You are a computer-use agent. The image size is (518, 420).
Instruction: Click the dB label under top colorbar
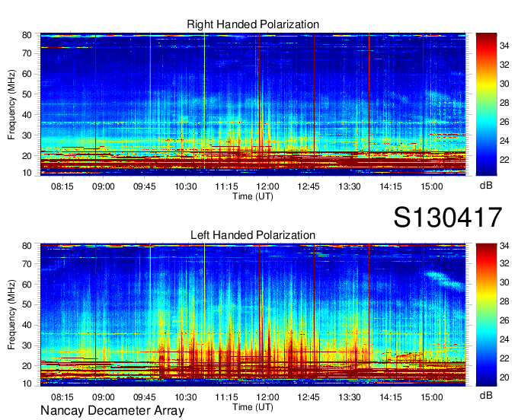coord(486,186)
